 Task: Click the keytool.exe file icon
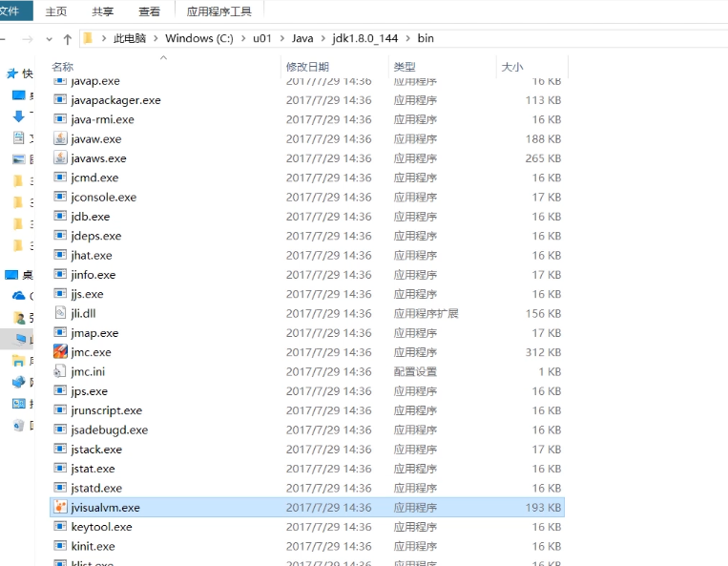click(x=60, y=527)
